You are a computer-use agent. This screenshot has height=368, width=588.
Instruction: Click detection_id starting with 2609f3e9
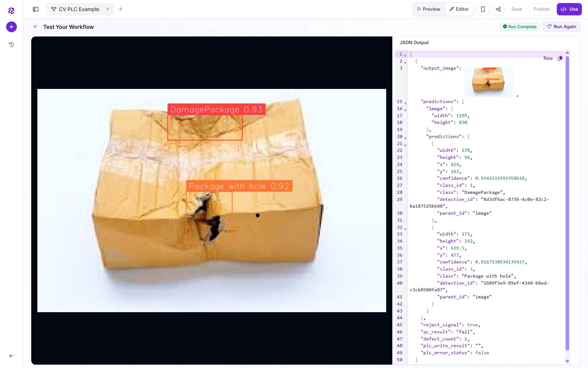tap(479, 286)
